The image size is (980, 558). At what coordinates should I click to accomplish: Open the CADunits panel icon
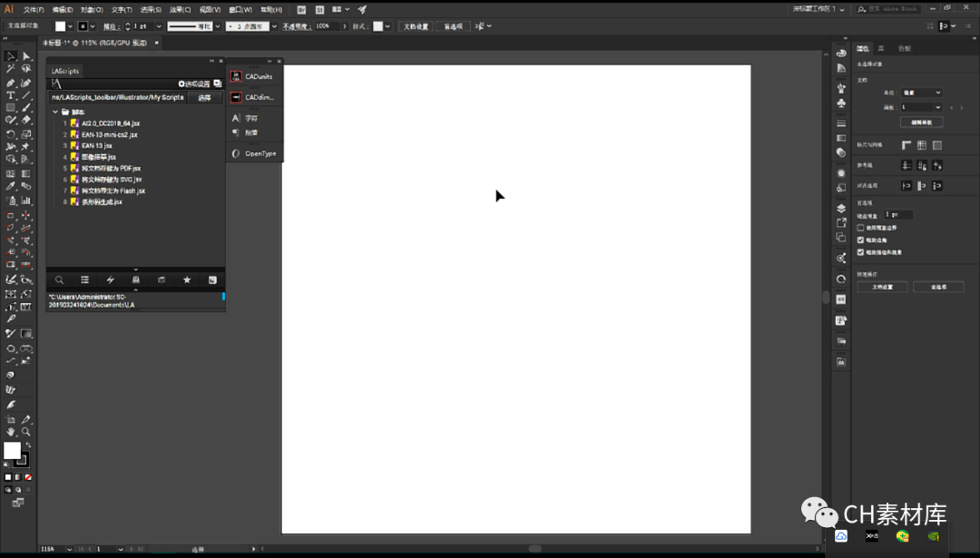(237, 76)
